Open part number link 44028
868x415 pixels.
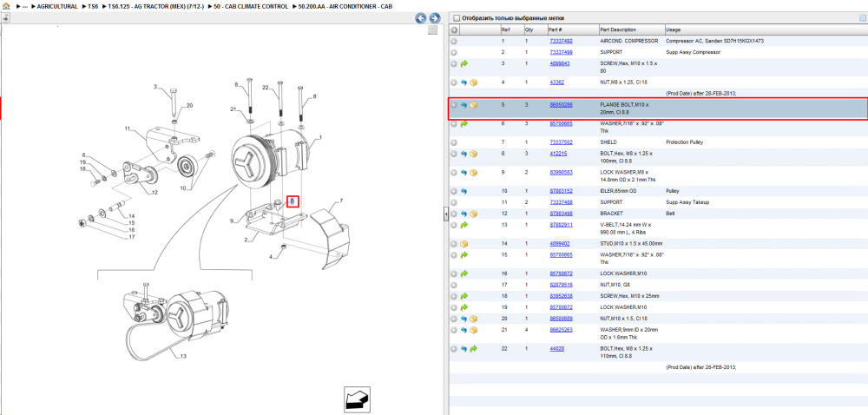pos(556,349)
